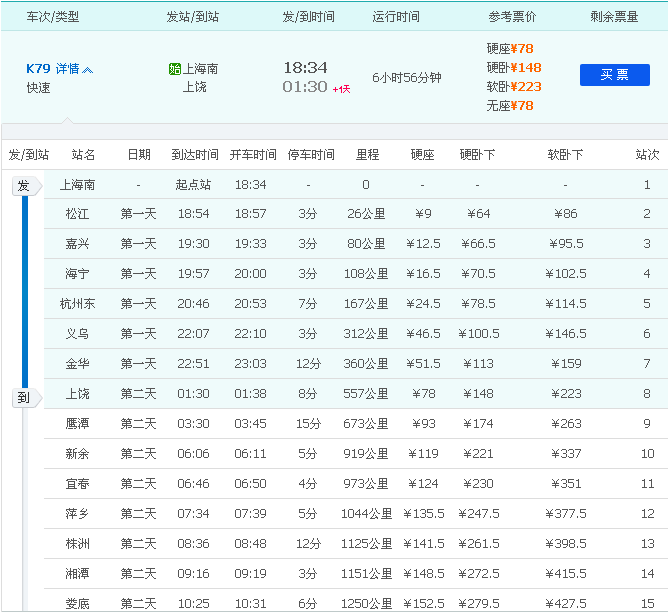Image resolution: width=668 pixels, height=612 pixels.
Task: Click the 软卧下 header in timetable
Action: click(565, 154)
